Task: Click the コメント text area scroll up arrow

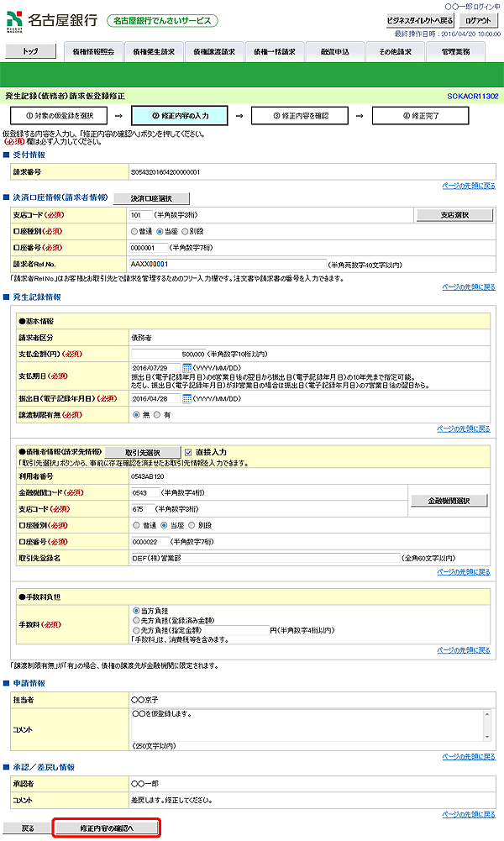Action: pos(487,714)
